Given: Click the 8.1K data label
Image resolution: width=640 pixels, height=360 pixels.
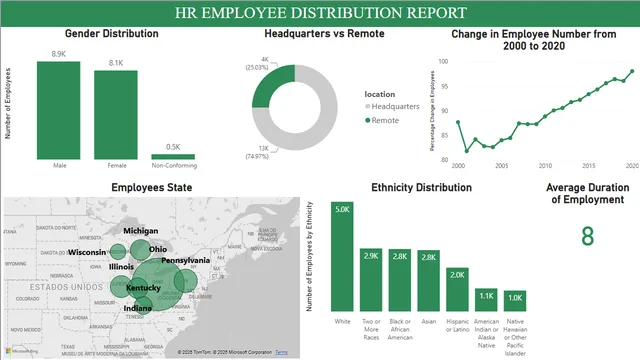Looking at the screenshot, I should [116, 63].
